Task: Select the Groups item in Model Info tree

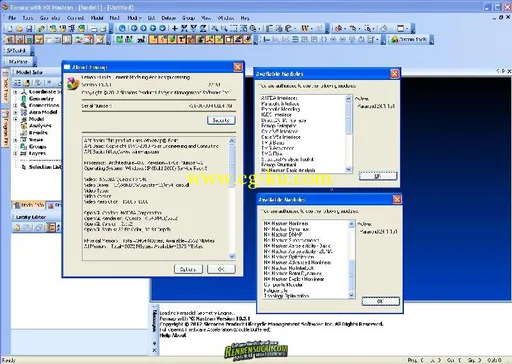Action: [37, 147]
